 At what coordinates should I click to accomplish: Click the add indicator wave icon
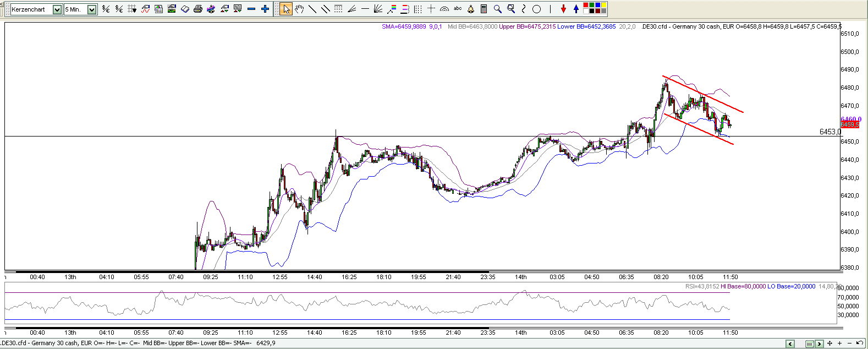[145, 9]
